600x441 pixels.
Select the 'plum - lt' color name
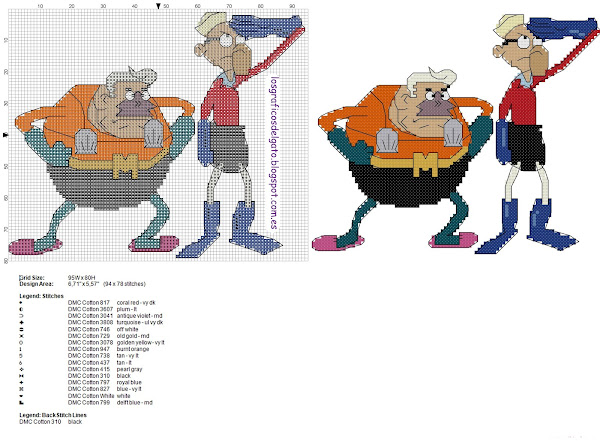[127, 309]
